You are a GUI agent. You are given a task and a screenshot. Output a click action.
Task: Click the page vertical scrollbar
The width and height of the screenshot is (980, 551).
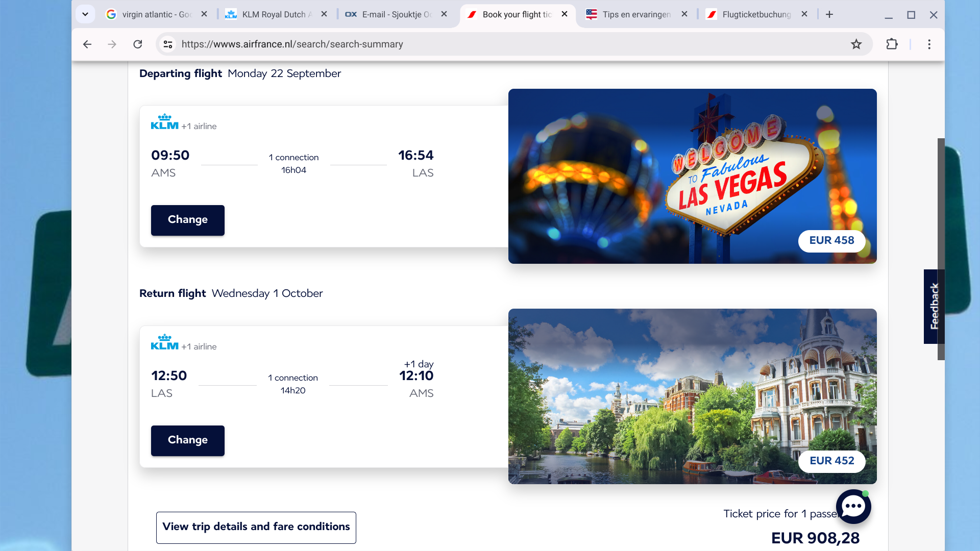point(941,249)
